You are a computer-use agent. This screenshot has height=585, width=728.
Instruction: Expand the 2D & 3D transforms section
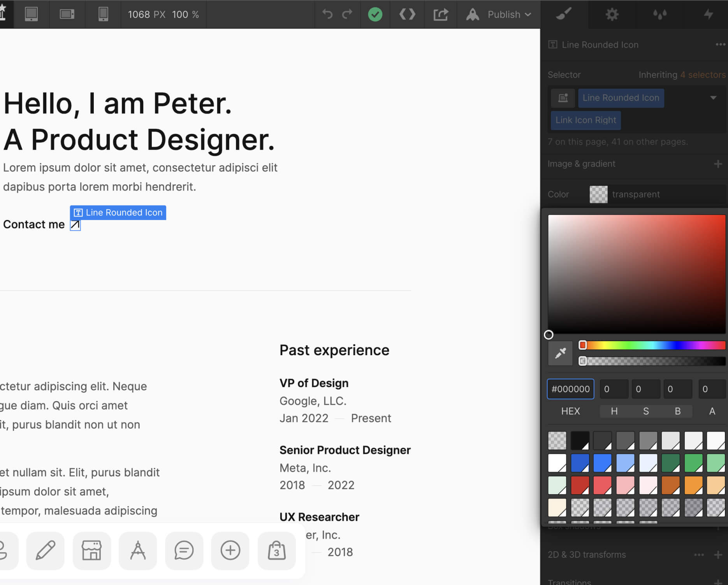(586, 555)
